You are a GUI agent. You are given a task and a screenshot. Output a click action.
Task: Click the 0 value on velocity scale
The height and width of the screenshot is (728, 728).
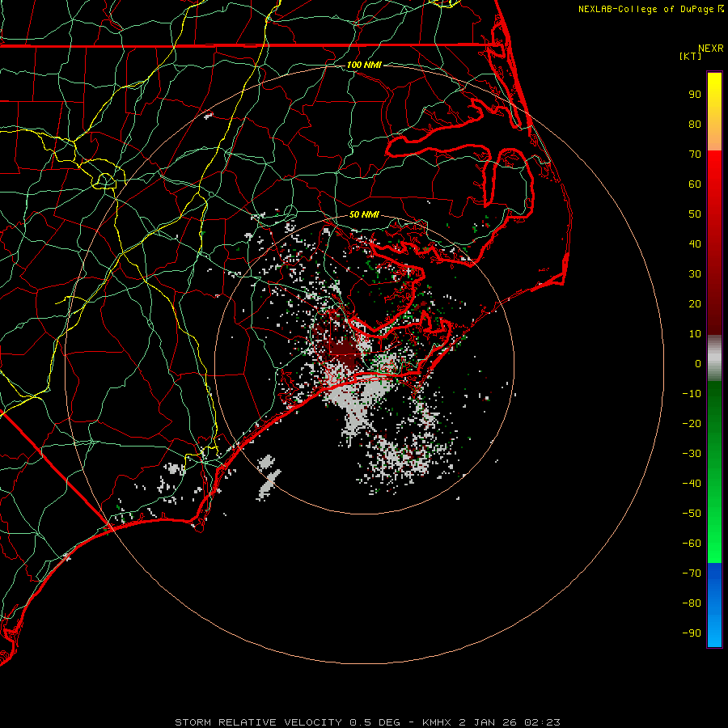[698, 363]
